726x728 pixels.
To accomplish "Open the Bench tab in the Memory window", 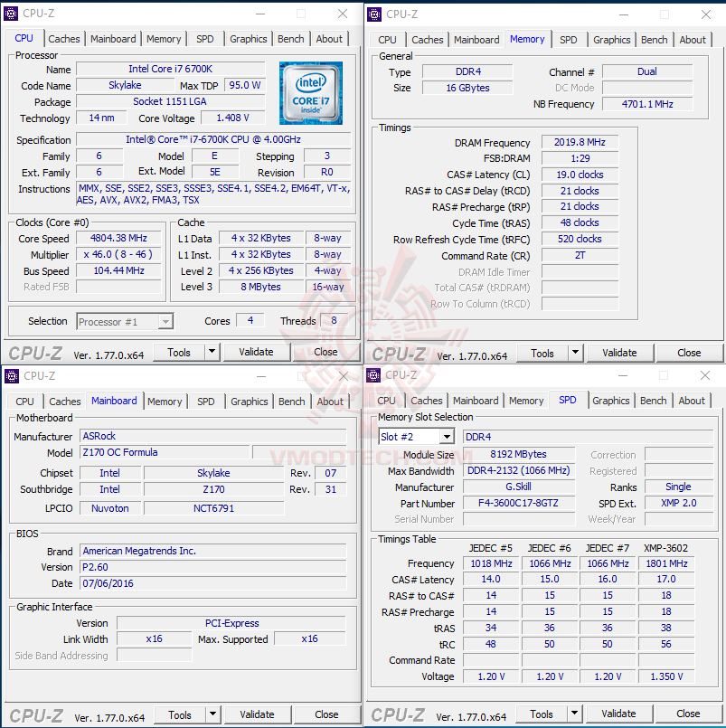I will click(654, 40).
